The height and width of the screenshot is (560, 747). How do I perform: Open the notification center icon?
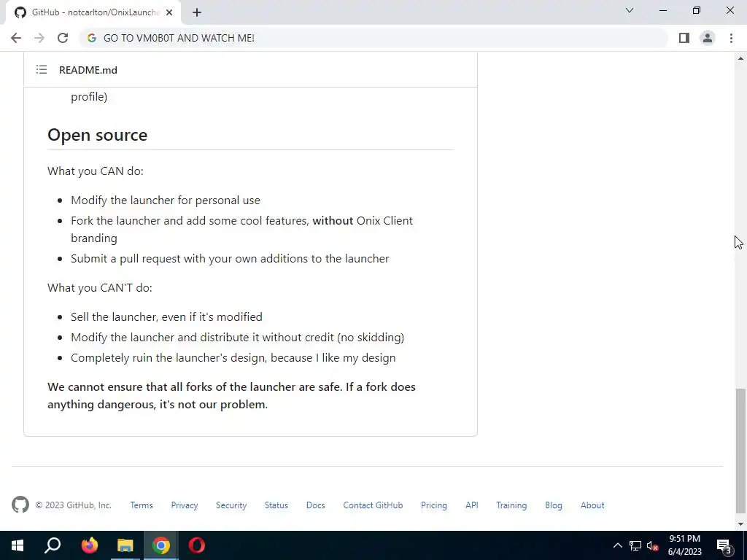pos(724,545)
